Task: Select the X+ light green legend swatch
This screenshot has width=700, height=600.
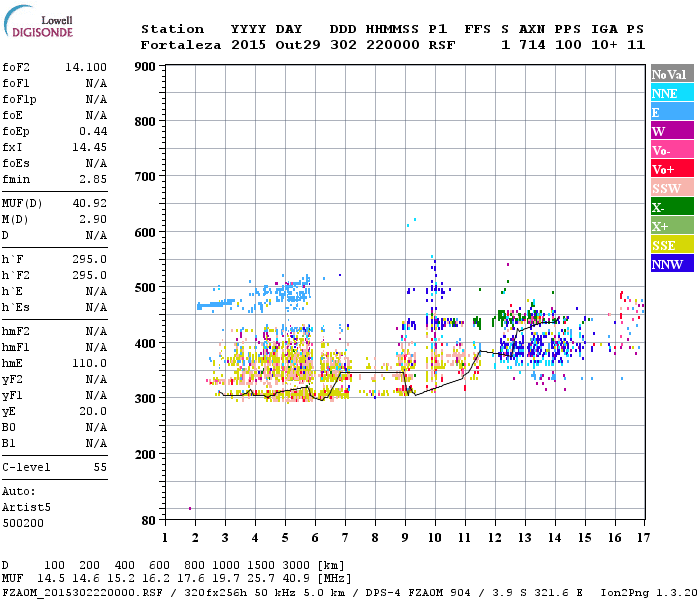Action: point(672,225)
